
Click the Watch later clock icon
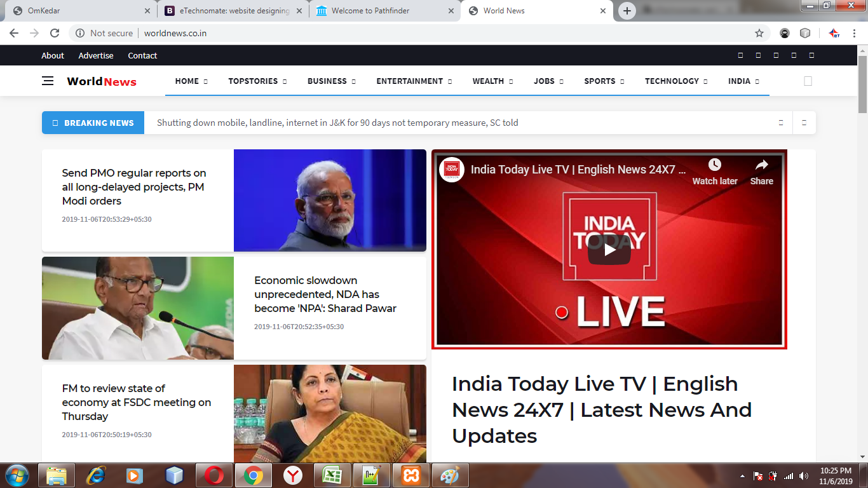tap(715, 165)
